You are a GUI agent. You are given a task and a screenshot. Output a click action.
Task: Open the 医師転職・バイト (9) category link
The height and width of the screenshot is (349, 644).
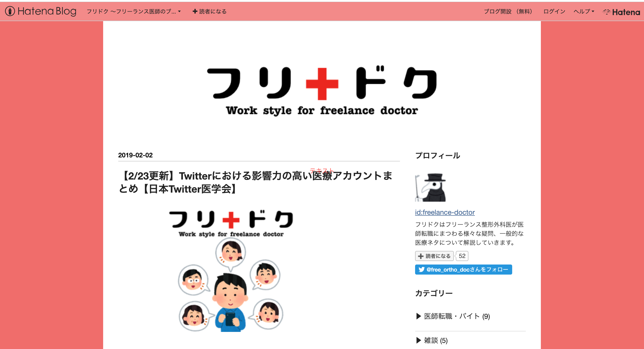(457, 316)
